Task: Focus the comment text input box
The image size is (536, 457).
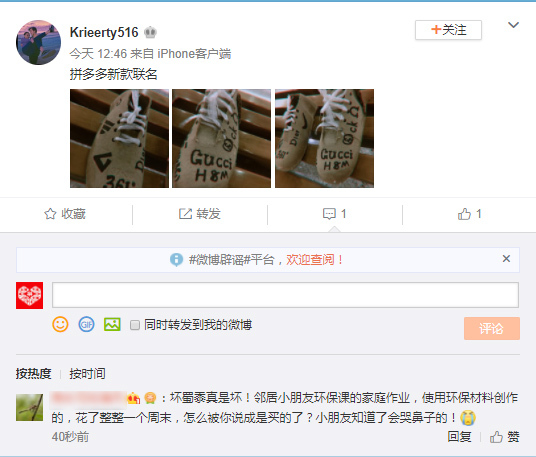Action: coord(285,295)
